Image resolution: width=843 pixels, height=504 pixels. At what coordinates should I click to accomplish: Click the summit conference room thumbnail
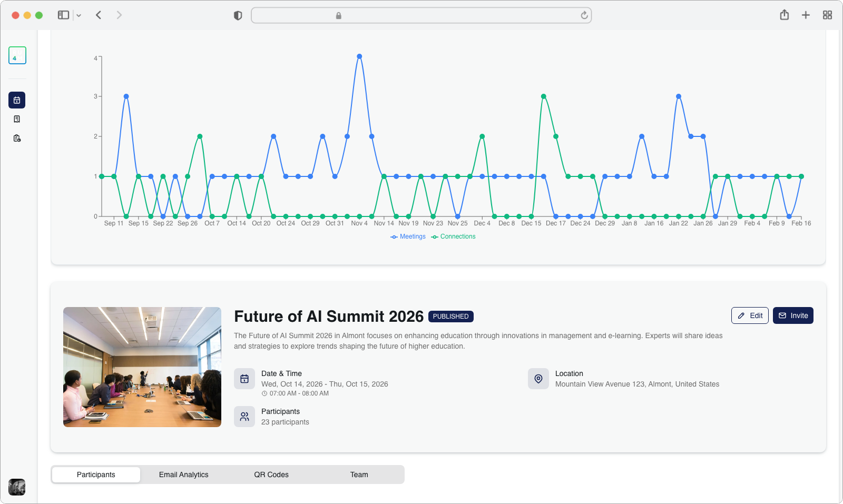pyautogui.click(x=142, y=367)
